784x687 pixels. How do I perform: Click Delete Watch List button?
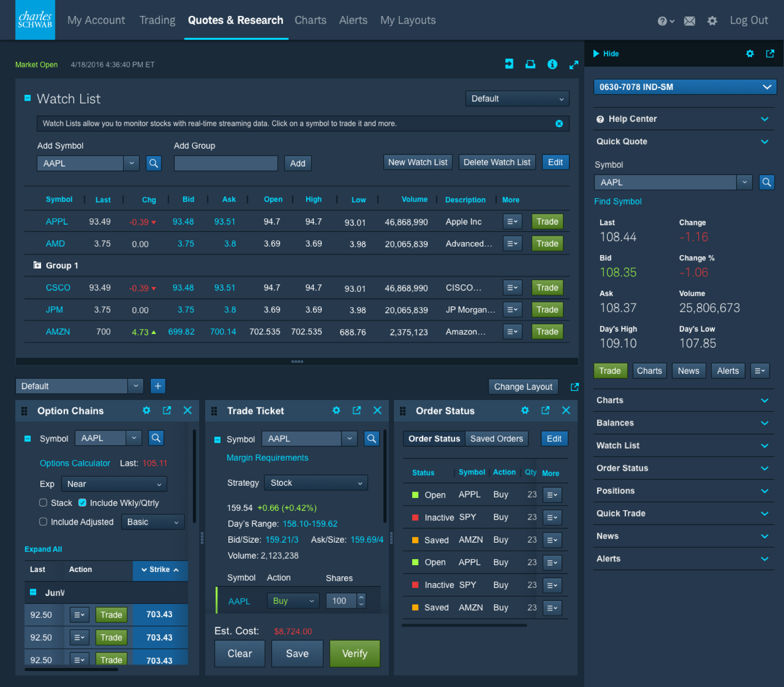coord(497,162)
